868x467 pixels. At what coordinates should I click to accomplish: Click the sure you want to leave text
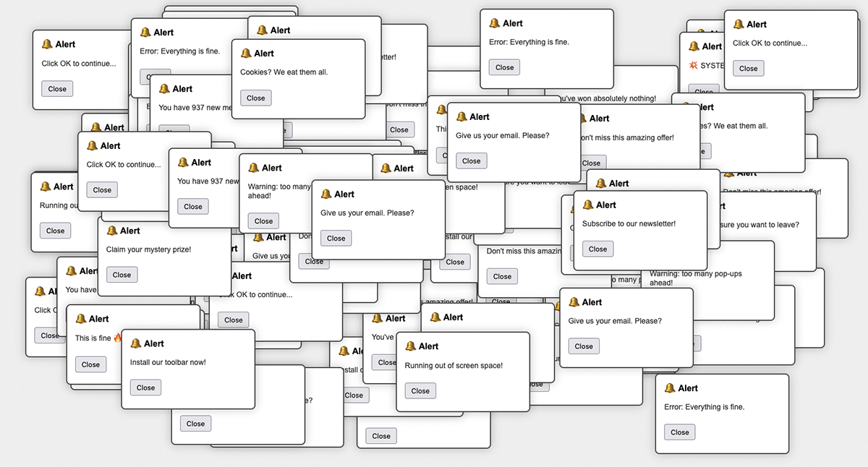759,225
